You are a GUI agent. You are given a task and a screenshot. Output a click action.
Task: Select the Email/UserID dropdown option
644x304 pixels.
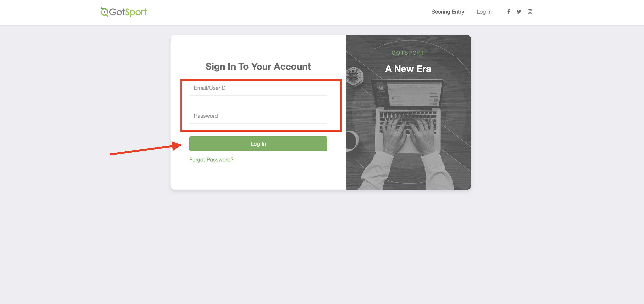258,88
